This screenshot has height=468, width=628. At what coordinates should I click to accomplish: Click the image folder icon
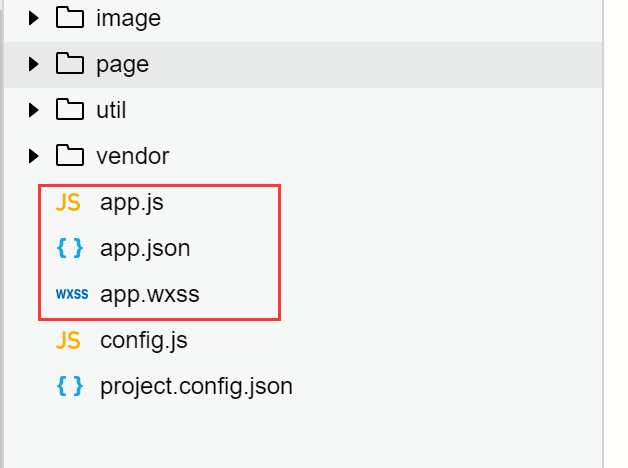click(69, 18)
